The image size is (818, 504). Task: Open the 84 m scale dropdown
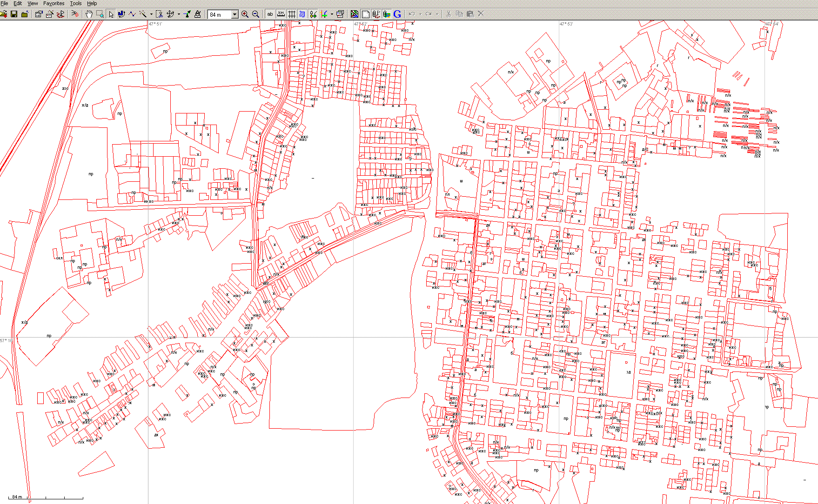coord(235,14)
